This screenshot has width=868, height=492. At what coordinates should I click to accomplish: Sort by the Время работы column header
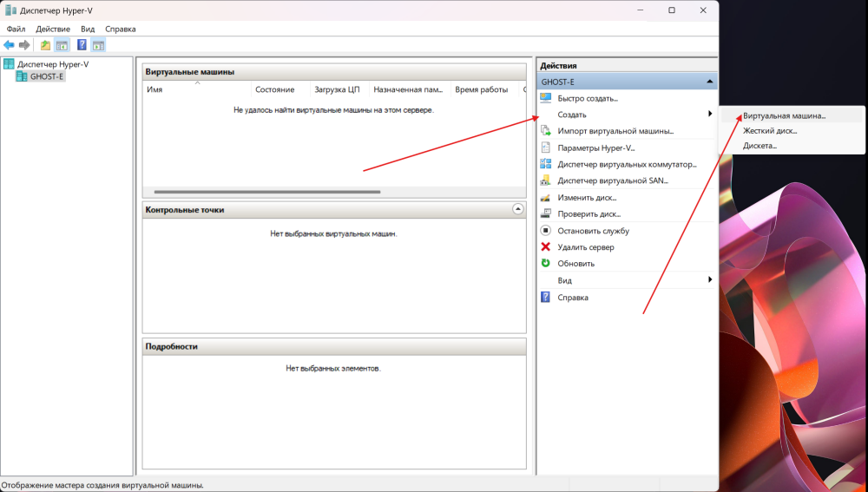484,89
